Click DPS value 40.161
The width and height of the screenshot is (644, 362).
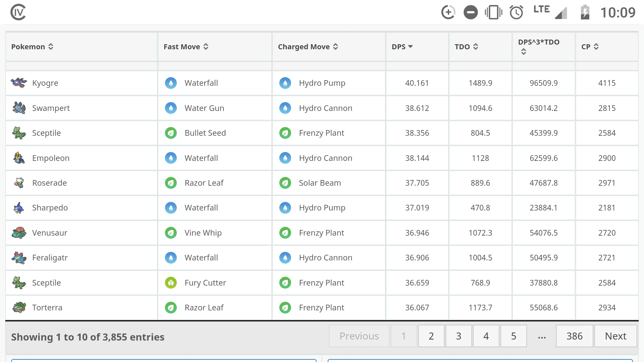(x=417, y=83)
